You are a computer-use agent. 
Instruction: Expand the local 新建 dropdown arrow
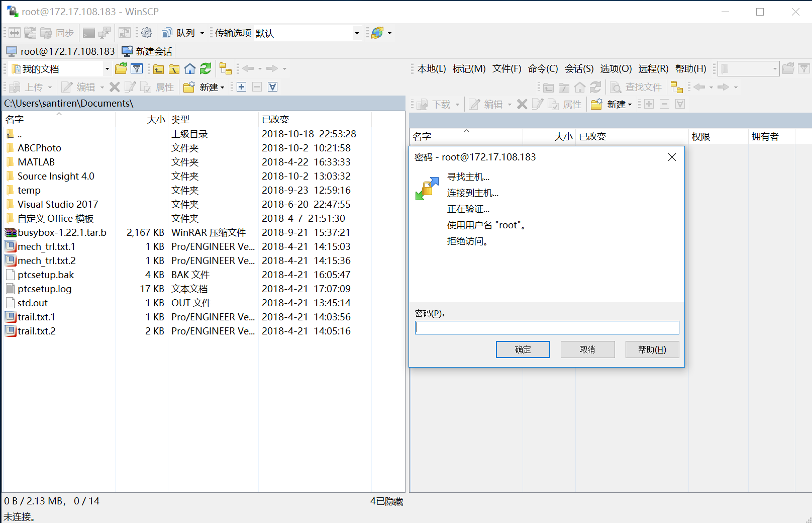point(222,88)
